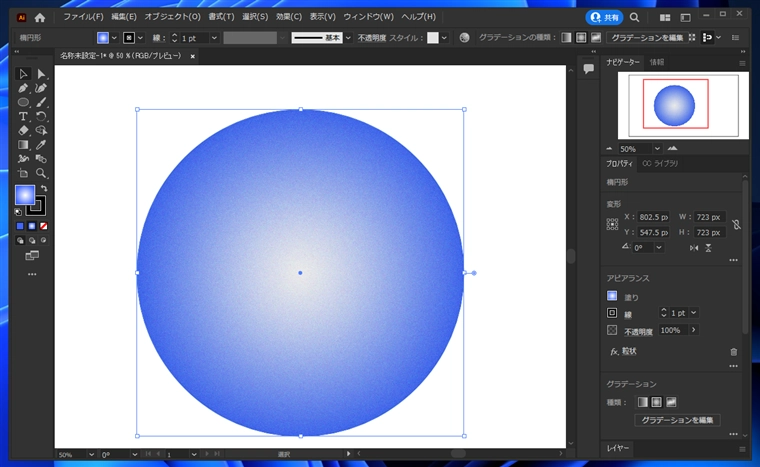Open the Comments panel icon
The image size is (760, 467).
[x=589, y=69]
